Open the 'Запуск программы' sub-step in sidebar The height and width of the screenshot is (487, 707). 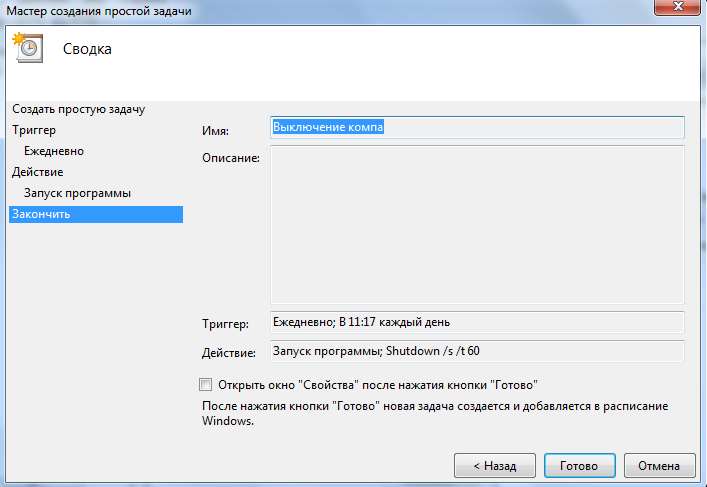(x=77, y=193)
